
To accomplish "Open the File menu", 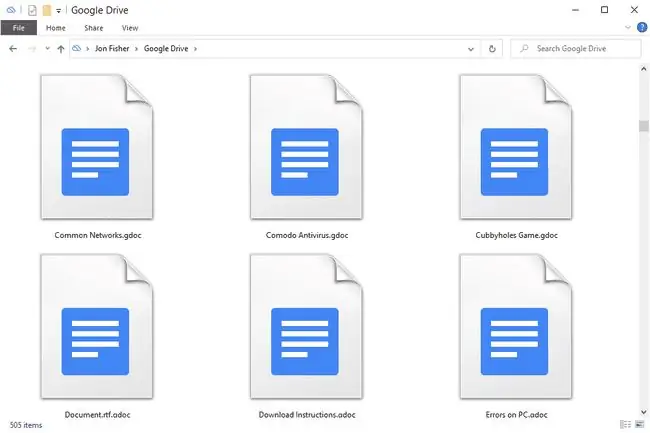I will (x=19, y=28).
